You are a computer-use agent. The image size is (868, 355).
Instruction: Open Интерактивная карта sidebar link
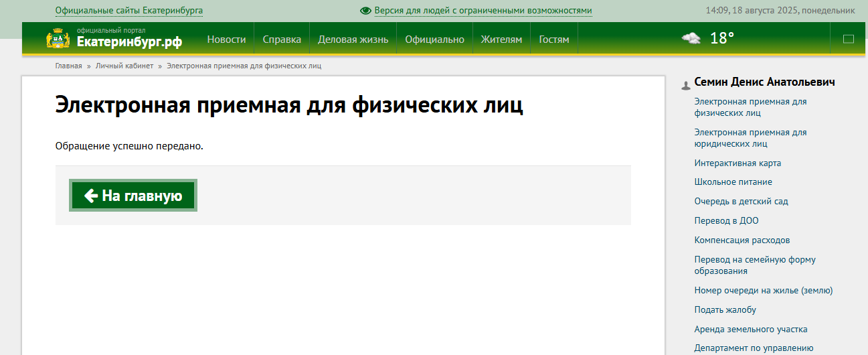click(x=737, y=163)
